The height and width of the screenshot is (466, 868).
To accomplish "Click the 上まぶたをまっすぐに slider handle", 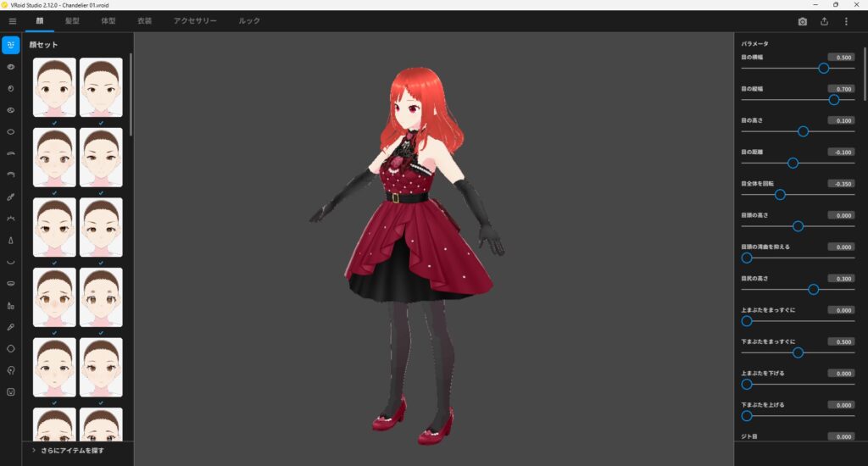I will coord(747,321).
